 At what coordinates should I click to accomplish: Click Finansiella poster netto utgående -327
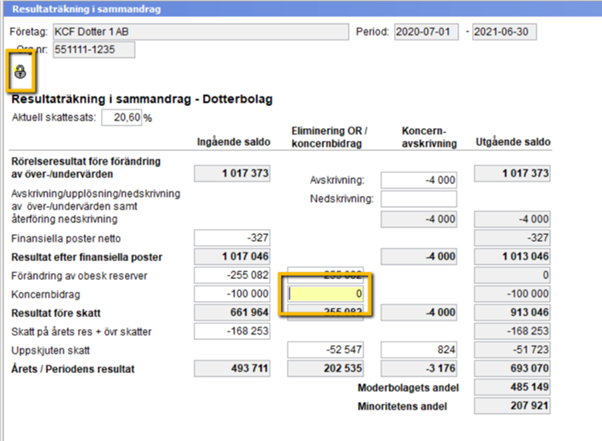[x=512, y=238]
